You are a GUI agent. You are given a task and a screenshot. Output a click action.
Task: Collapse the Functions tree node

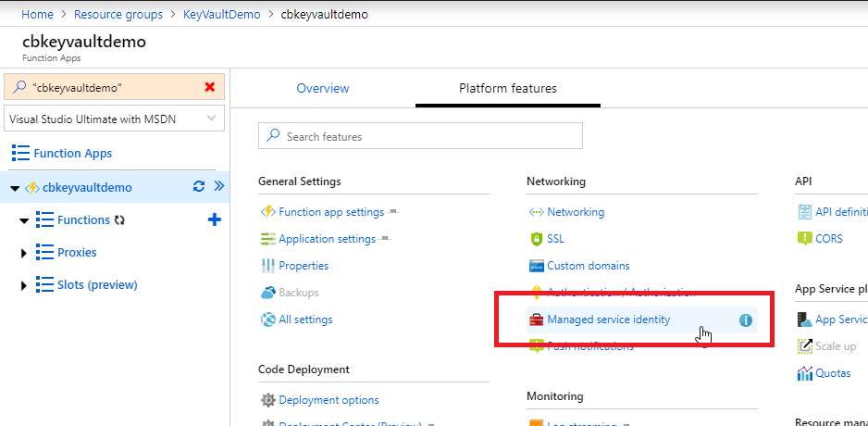coord(24,221)
